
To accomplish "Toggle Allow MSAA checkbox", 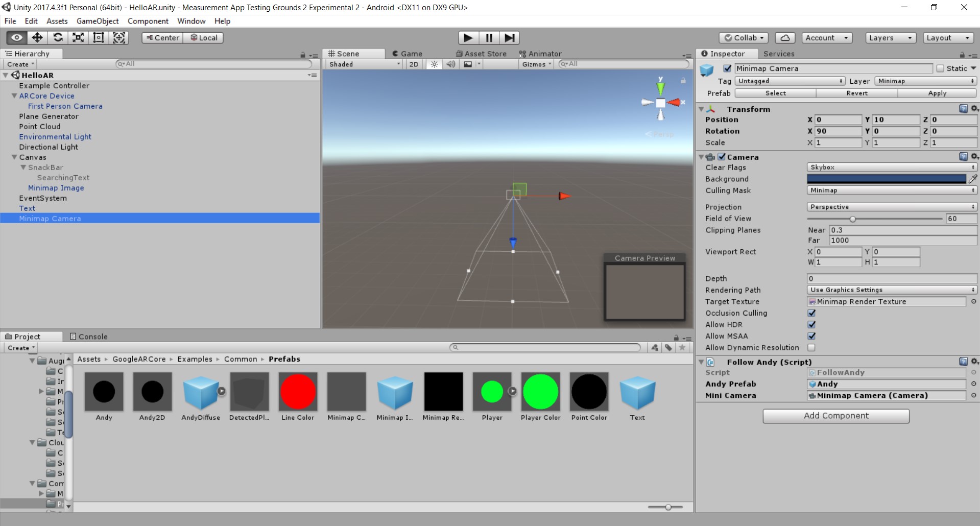I will [811, 336].
